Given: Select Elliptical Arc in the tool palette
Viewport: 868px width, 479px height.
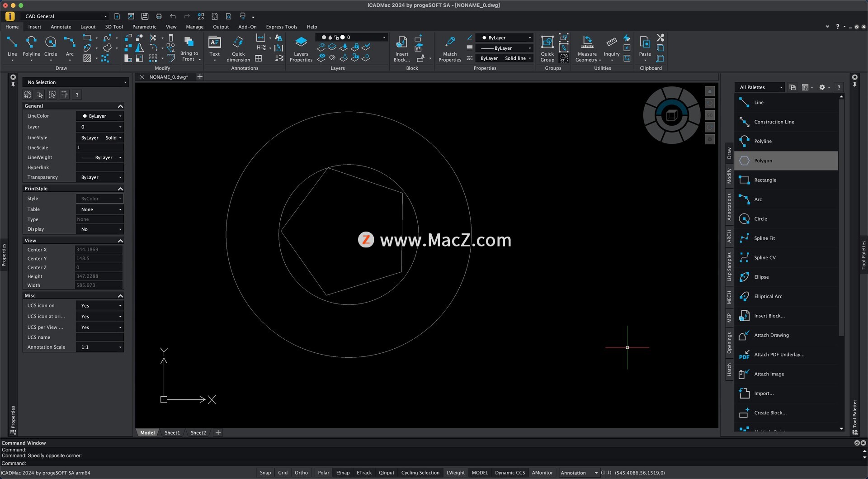Looking at the screenshot, I should click(786, 296).
